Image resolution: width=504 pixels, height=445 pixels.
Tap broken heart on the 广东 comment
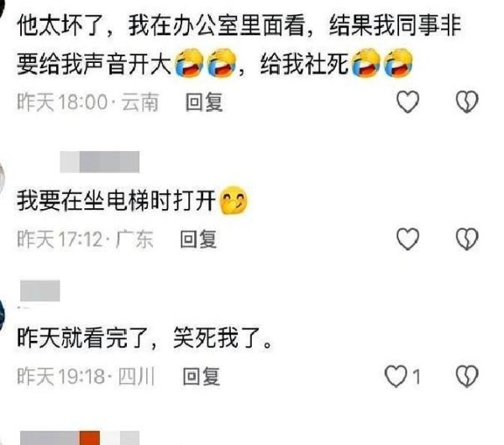[x=467, y=238]
